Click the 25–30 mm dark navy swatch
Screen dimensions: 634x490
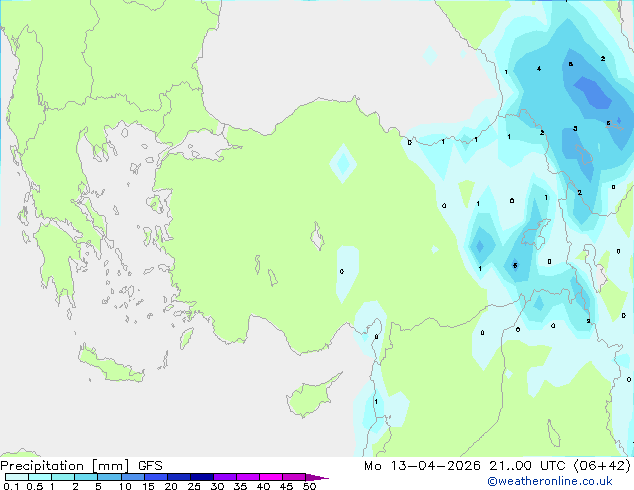pos(202,477)
